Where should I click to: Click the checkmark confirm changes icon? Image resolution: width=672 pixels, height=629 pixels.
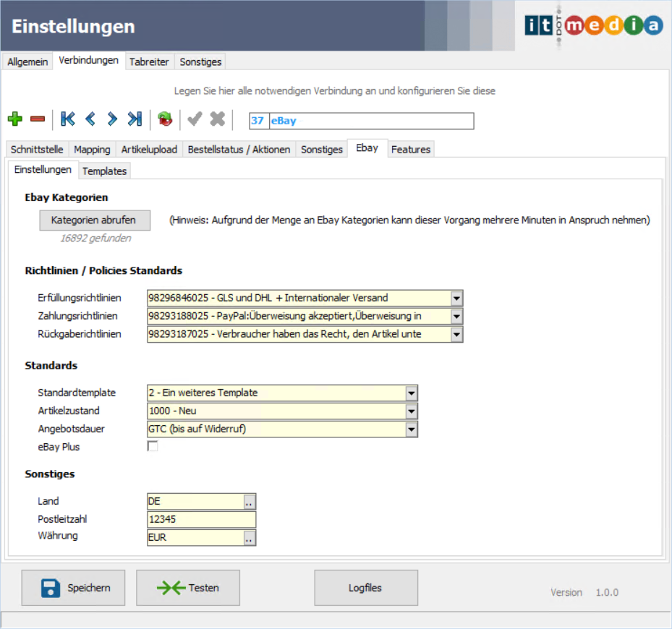tap(195, 119)
